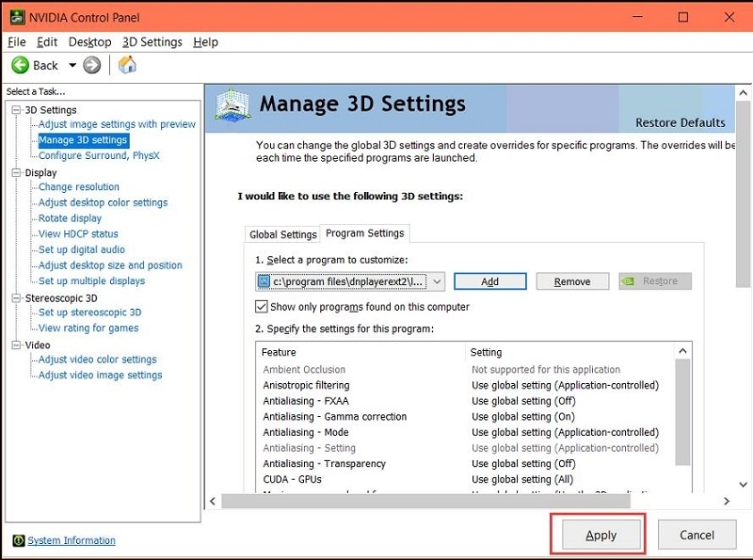The height and width of the screenshot is (560, 753).
Task: Open the Home icon in toolbar
Action: click(x=127, y=65)
